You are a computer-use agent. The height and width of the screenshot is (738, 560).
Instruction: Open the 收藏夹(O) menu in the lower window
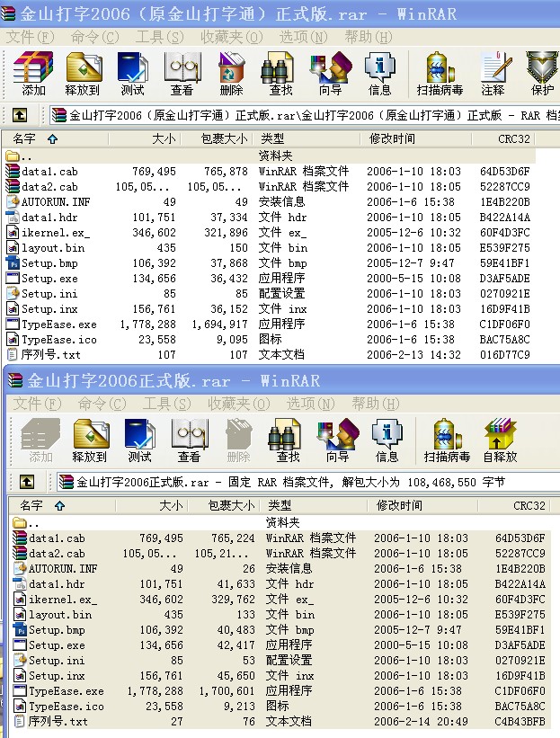[x=239, y=404]
